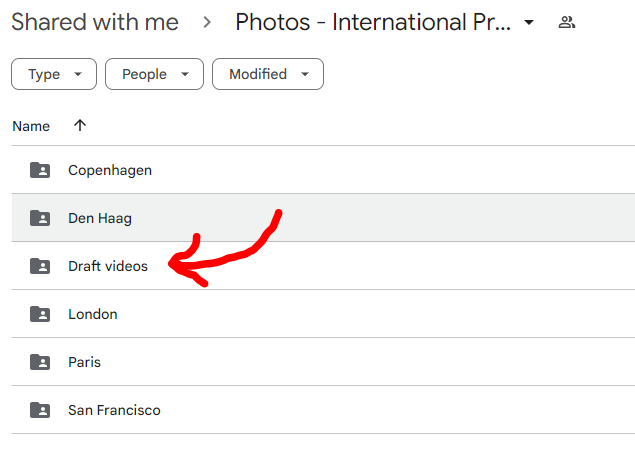Open the San Francisco folder name

pos(114,410)
